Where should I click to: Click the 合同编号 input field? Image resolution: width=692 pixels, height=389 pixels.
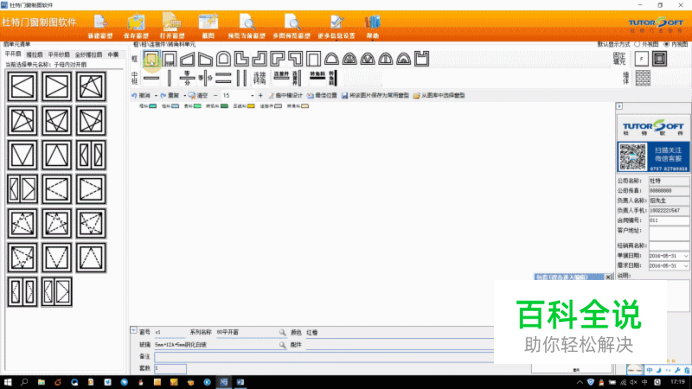tap(669, 220)
